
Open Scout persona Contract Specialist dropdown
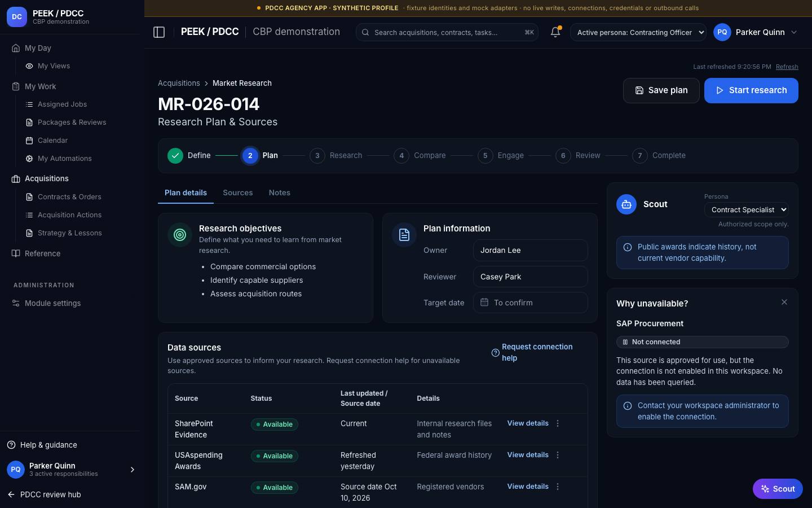(x=747, y=209)
